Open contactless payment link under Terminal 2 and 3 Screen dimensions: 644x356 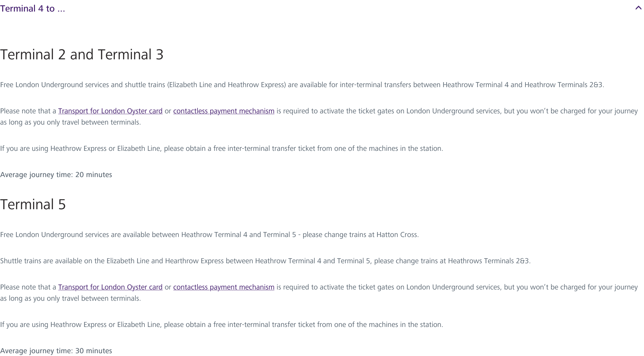tap(224, 111)
